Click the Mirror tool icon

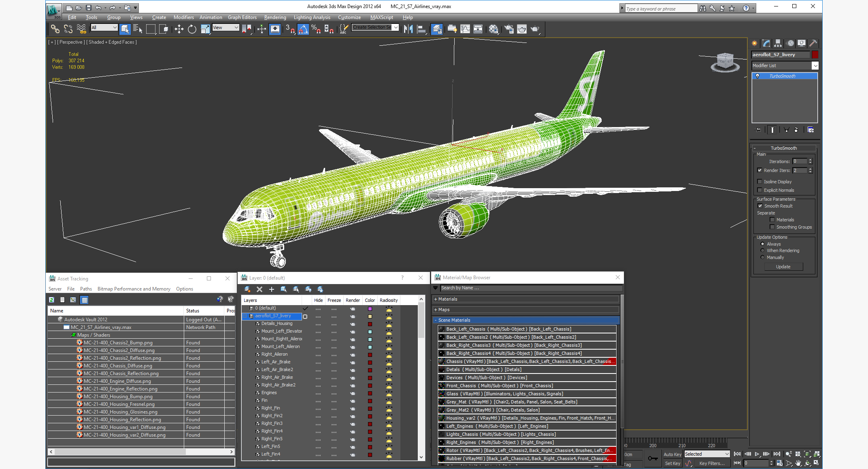pos(408,29)
